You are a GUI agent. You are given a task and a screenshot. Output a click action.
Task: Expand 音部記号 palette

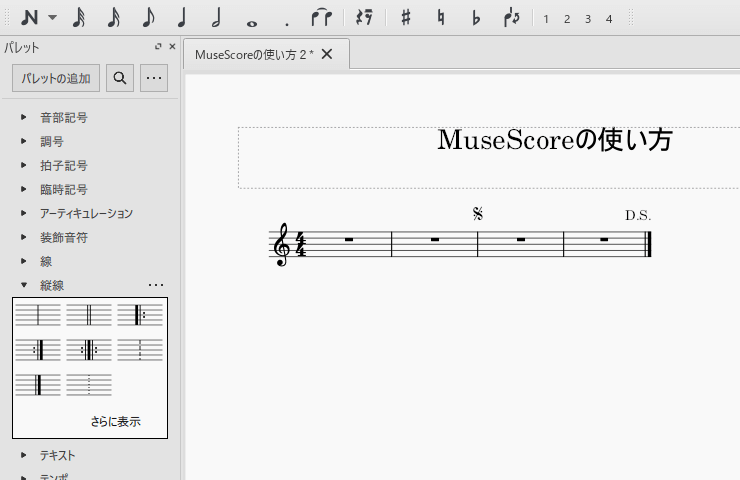point(24,117)
